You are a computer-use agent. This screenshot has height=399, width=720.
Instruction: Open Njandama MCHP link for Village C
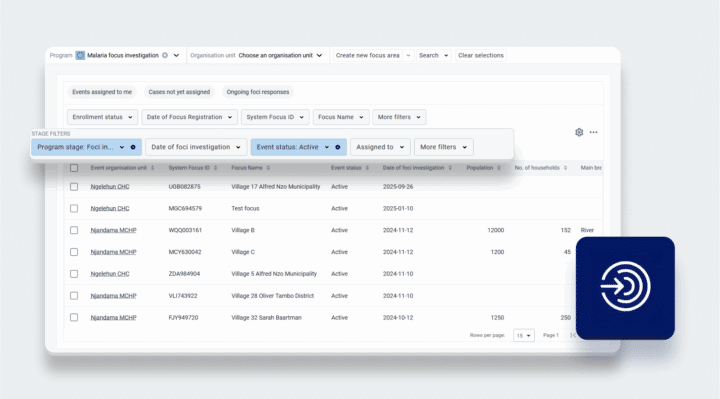pyautogui.click(x=113, y=252)
